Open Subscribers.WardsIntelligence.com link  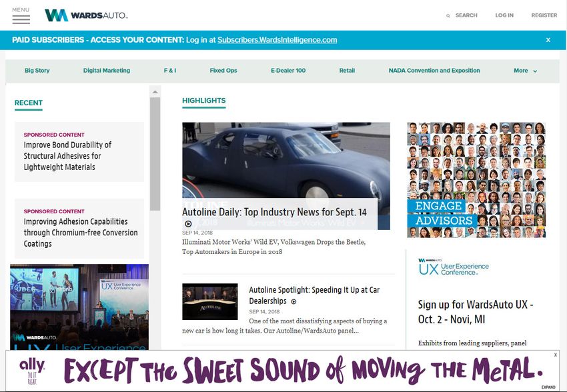coord(277,40)
